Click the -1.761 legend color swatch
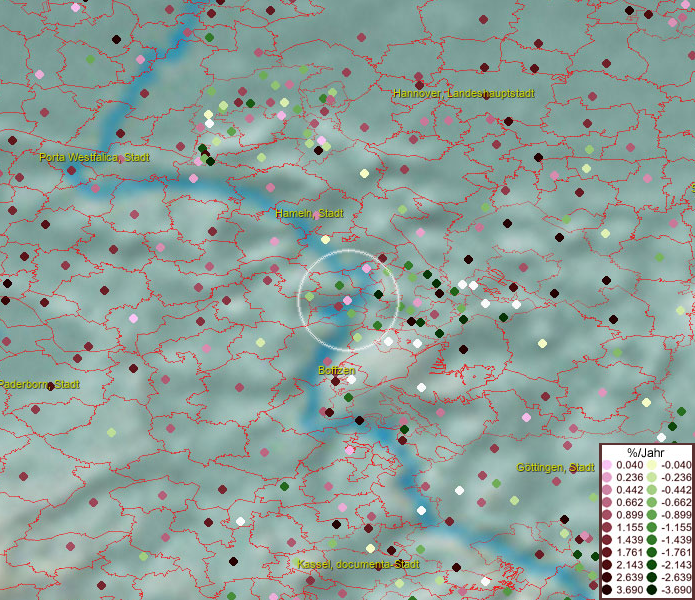This screenshot has height=600, width=695. [652, 553]
